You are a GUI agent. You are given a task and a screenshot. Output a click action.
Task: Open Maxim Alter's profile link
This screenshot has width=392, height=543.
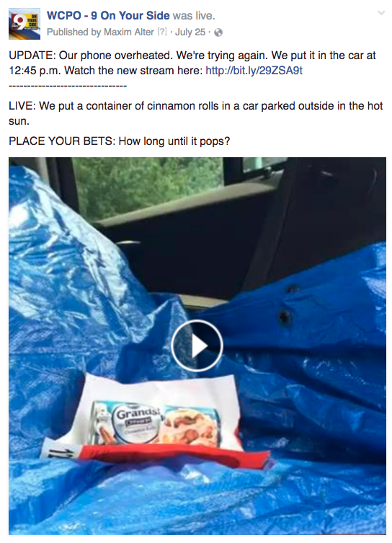click(x=129, y=32)
